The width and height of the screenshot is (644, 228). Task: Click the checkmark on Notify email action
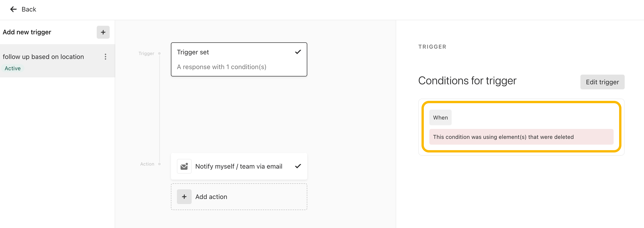coord(298,166)
